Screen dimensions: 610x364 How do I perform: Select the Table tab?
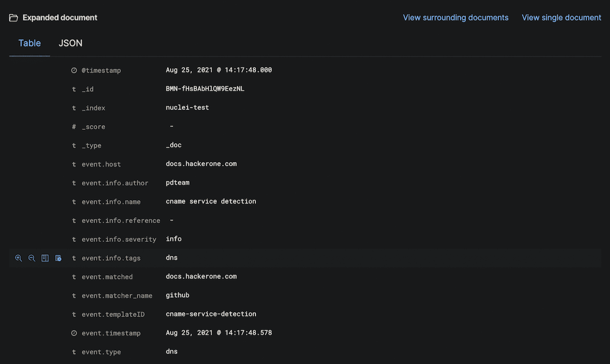(x=29, y=43)
